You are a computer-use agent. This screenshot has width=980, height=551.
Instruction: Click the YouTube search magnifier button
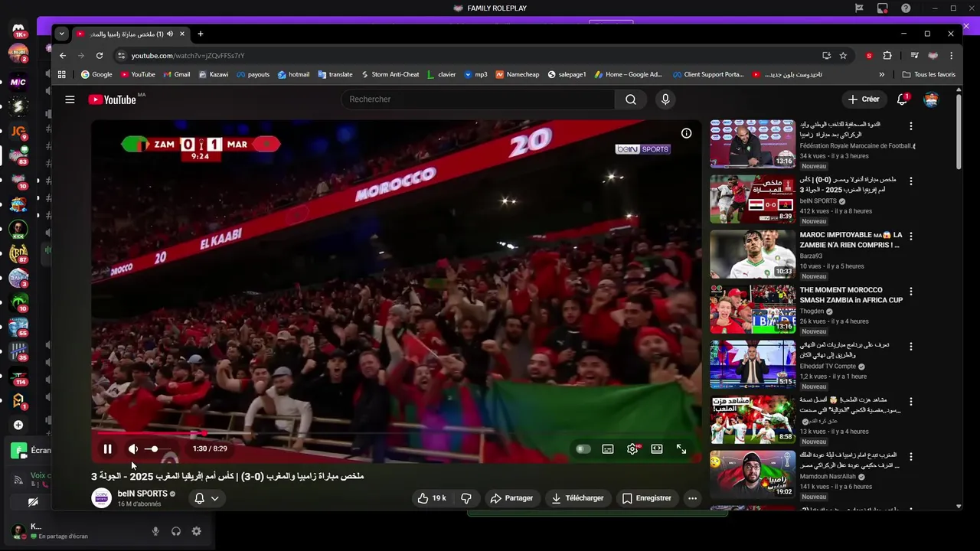pos(631,99)
